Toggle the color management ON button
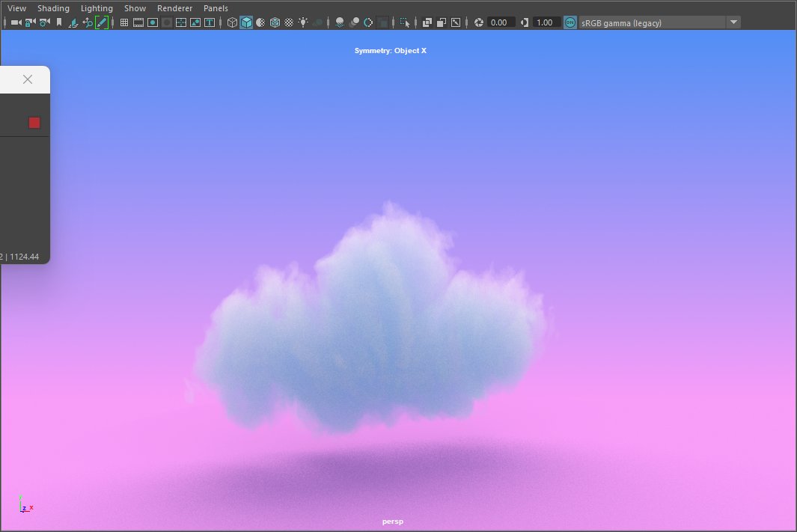 [x=570, y=22]
